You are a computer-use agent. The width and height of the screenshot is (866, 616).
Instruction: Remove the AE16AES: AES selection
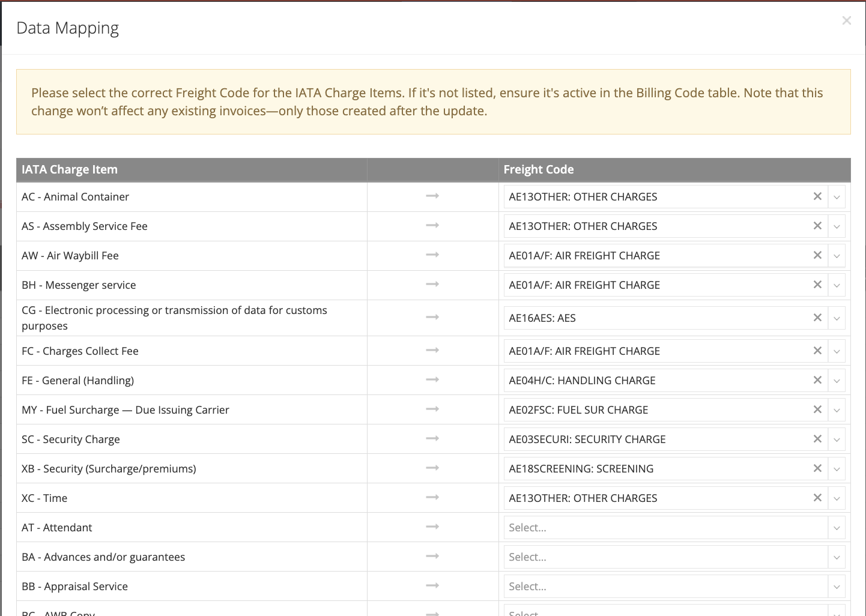(817, 318)
